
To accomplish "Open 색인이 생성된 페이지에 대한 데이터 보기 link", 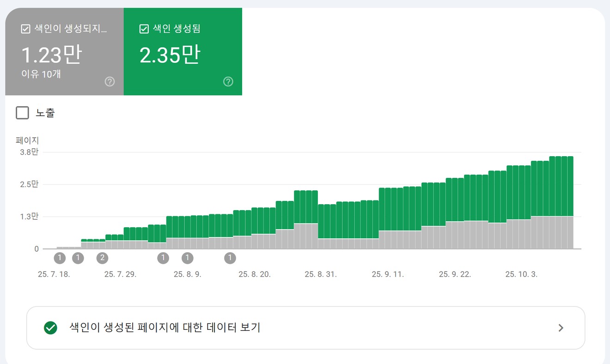I will [165, 328].
